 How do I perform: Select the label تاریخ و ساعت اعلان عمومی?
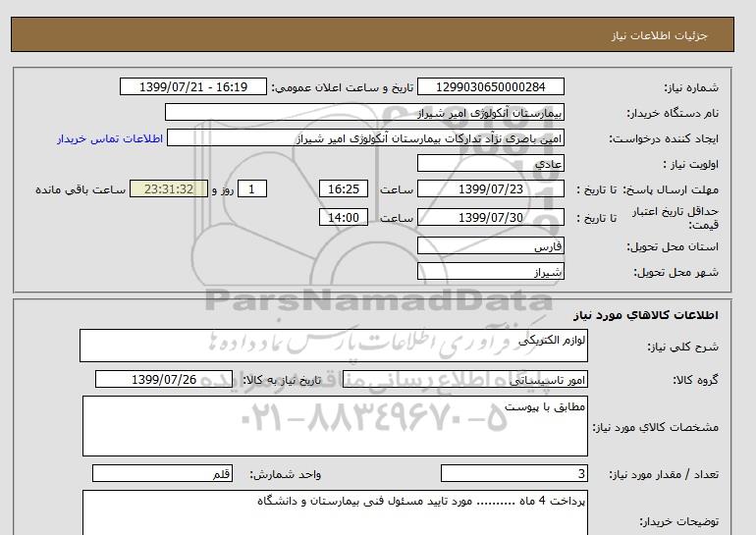(343, 87)
